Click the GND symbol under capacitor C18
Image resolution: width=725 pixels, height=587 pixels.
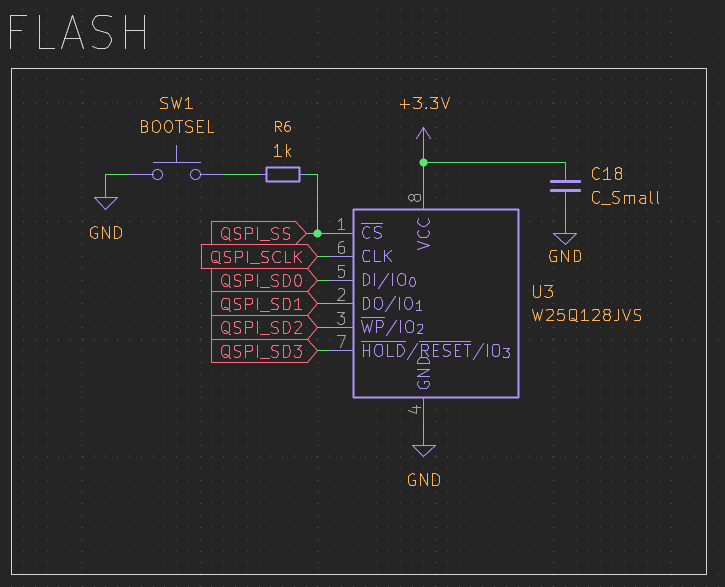(565, 239)
